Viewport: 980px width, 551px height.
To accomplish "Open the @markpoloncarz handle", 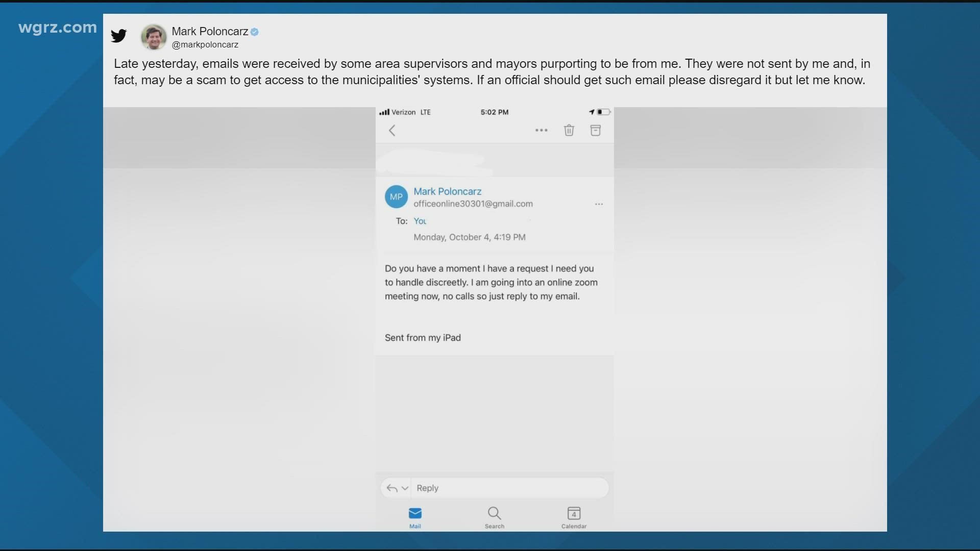I will (205, 45).
